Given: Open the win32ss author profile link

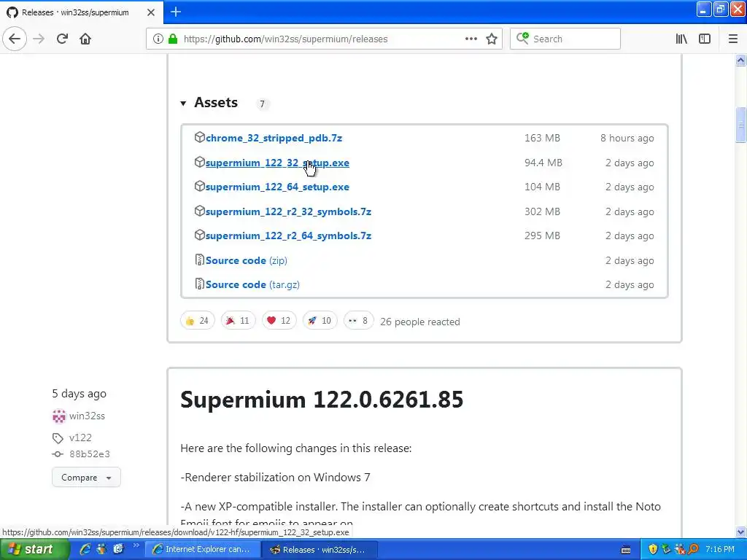Looking at the screenshot, I should pyautogui.click(x=87, y=416).
